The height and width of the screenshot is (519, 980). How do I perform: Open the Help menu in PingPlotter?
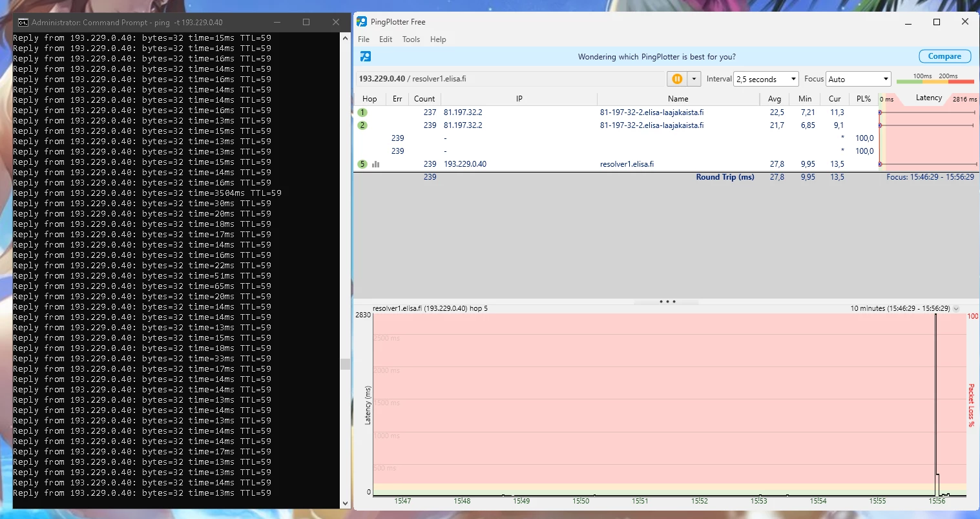pos(438,39)
